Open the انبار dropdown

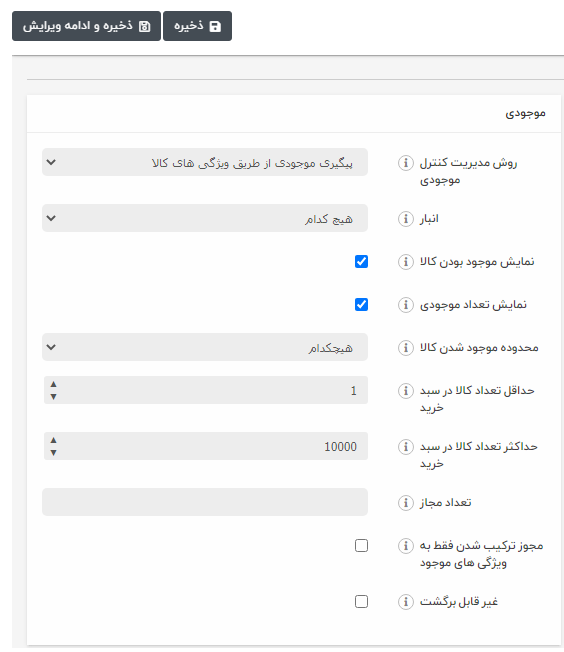[205, 218]
